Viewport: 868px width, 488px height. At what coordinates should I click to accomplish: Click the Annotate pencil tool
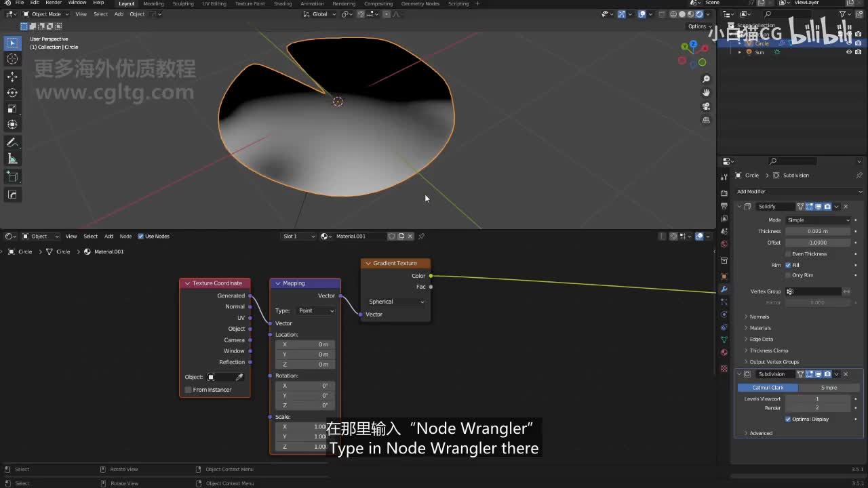(x=12, y=142)
